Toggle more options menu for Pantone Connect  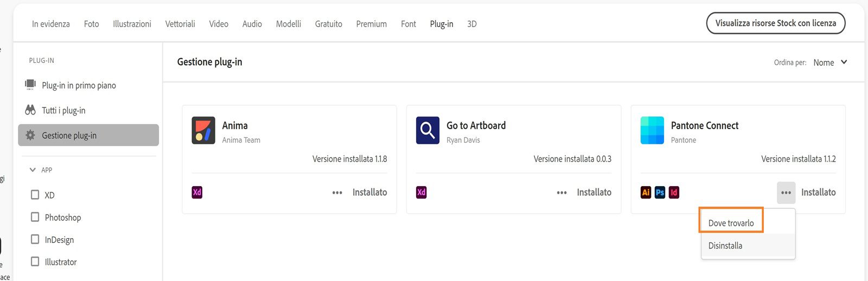[786, 193]
